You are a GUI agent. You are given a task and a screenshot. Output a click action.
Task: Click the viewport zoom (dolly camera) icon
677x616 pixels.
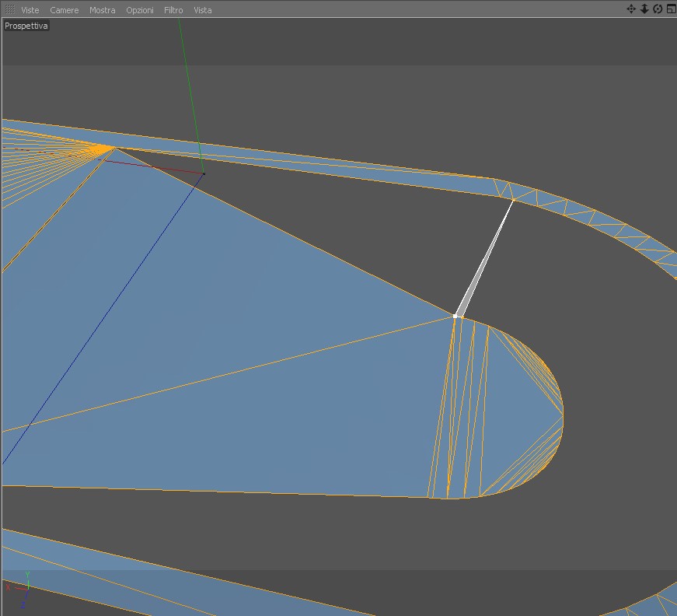(644, 9)
